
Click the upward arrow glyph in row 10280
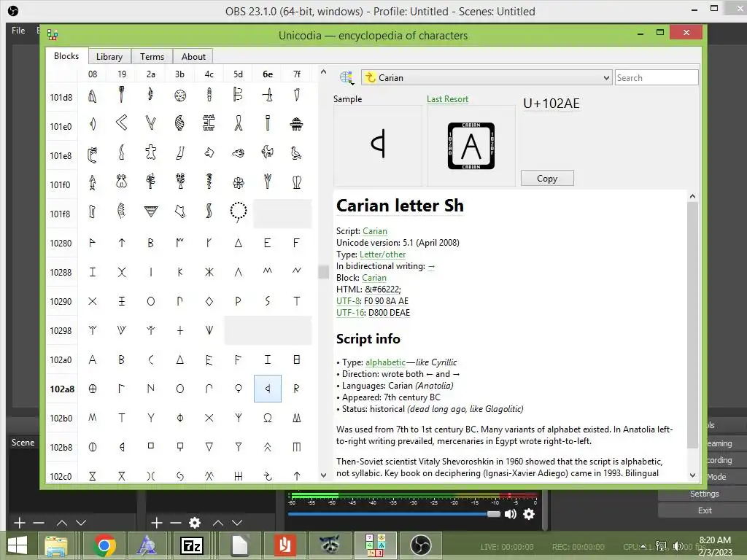pos(122,243)
